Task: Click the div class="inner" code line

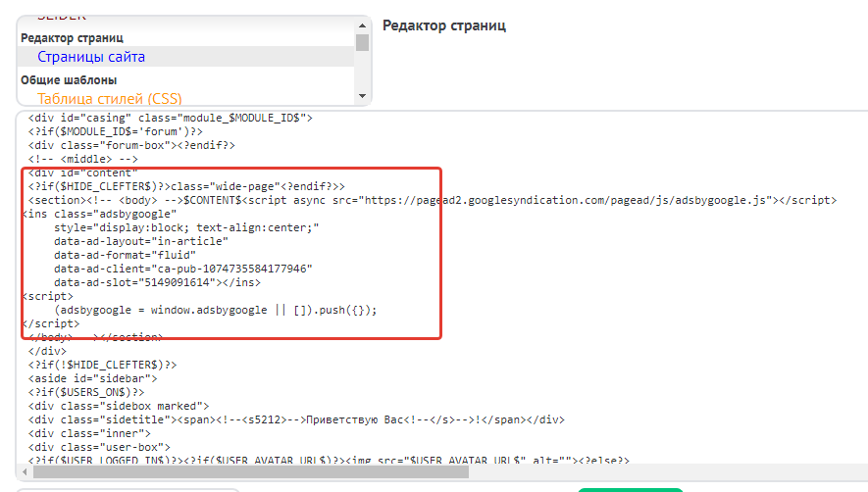Action: click(x=89, y=433)
